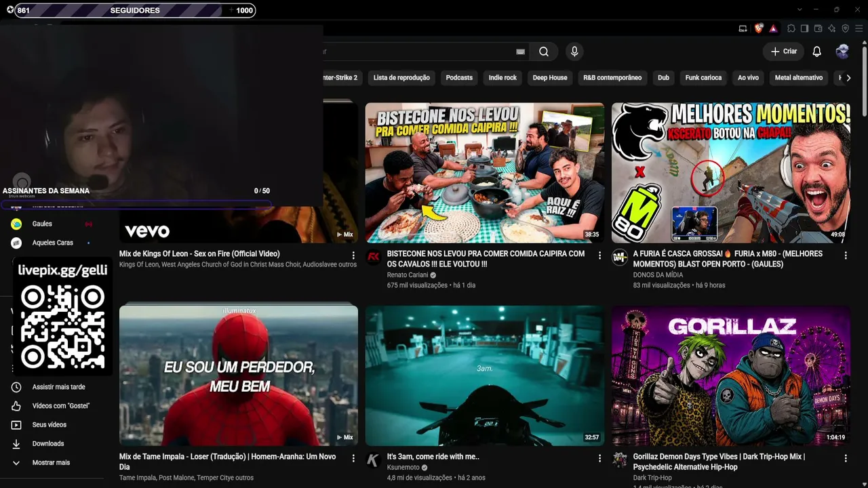868x488 pixels.
Task: Open the browser hamburger main menu
Action: [x=859, y=28]
